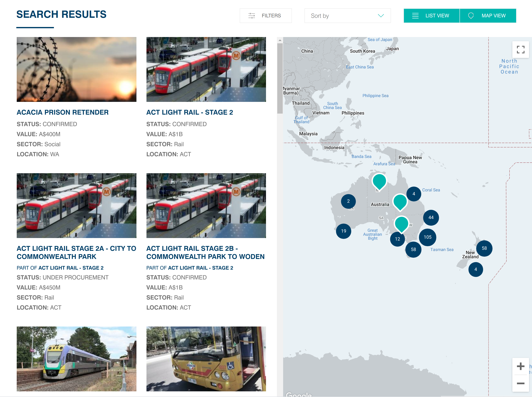Zoom in using the map plus icon
The width and height of the screenshot is (532, 397).
521,366
